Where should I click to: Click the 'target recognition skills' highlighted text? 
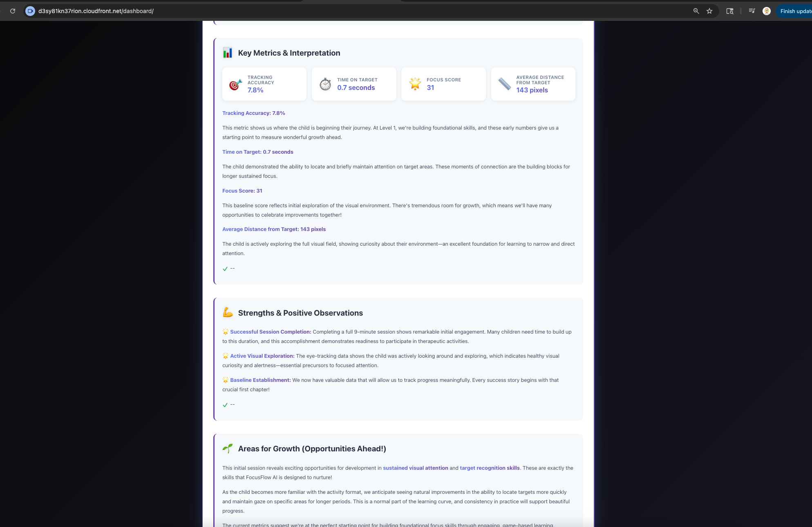490,468
